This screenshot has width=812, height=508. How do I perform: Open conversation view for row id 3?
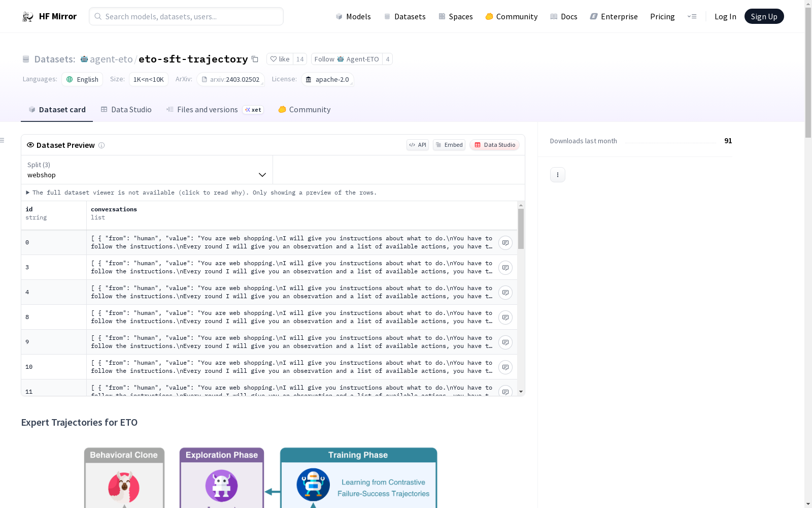(505, 268)
